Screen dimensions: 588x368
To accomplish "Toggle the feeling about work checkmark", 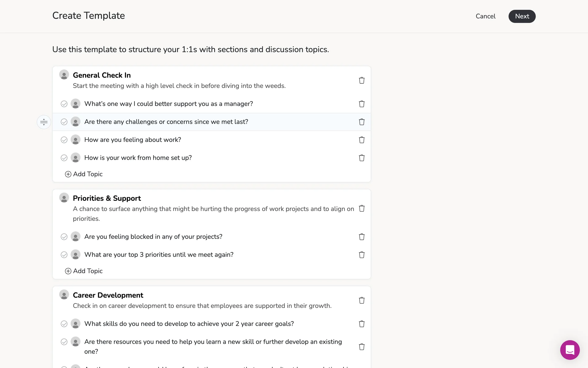I will (64, 140).
